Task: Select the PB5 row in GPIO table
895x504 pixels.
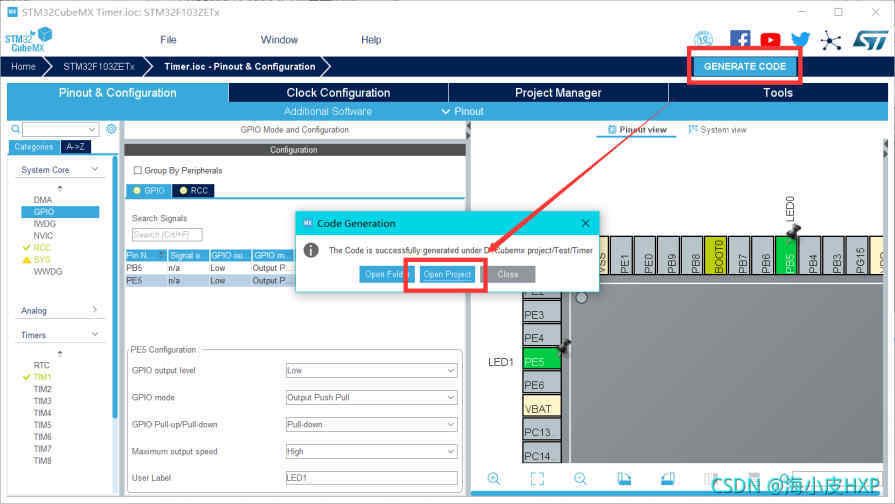Action: [x=210, y=268]
